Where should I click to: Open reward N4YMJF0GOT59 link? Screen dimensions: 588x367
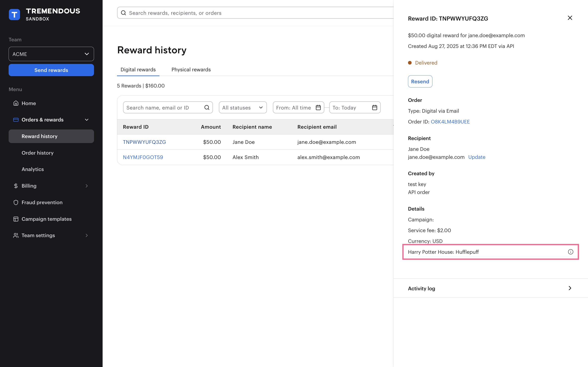tap(143, 157)
